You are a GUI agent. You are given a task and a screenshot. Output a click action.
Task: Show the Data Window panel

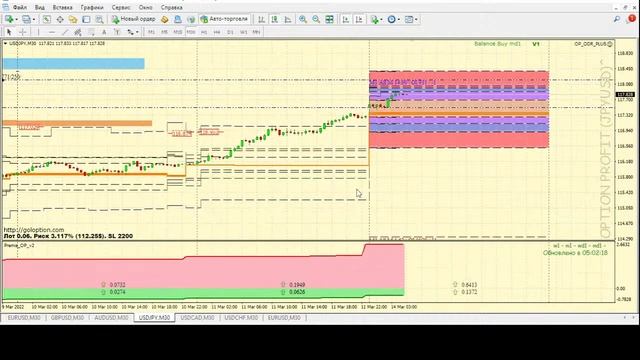point(60,19)
